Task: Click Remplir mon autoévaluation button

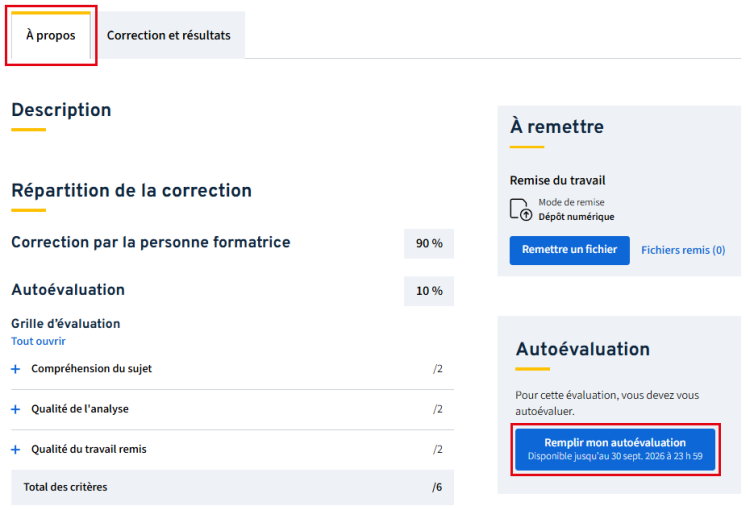Action: 615,449
